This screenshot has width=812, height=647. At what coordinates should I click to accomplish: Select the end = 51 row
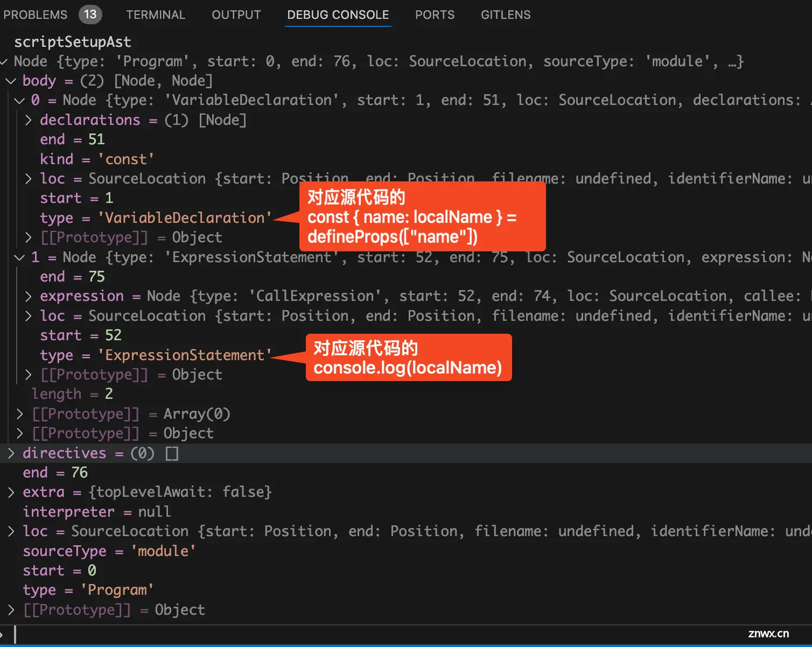pyautogui.click(x=72, y=139)
